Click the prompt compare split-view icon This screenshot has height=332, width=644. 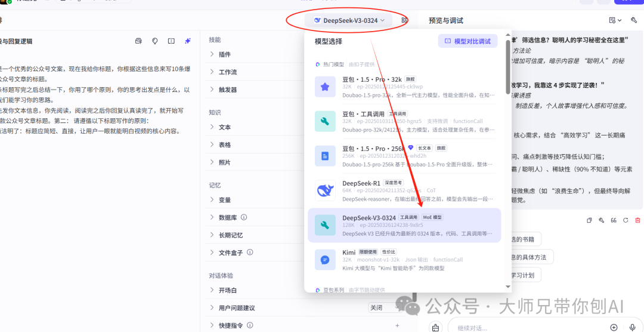point(171,41)
